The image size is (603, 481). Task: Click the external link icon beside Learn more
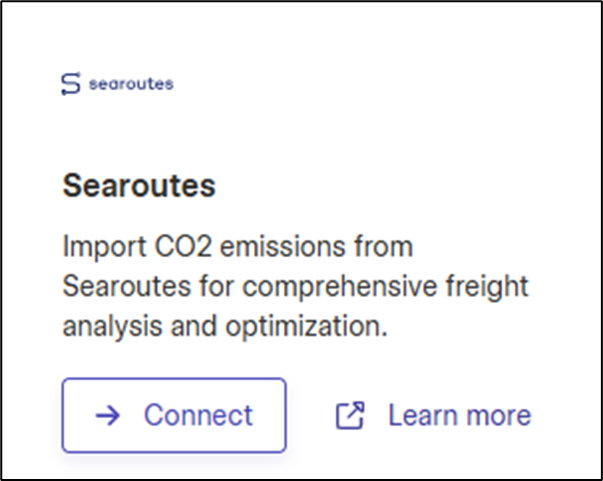(x=350, y=415)
